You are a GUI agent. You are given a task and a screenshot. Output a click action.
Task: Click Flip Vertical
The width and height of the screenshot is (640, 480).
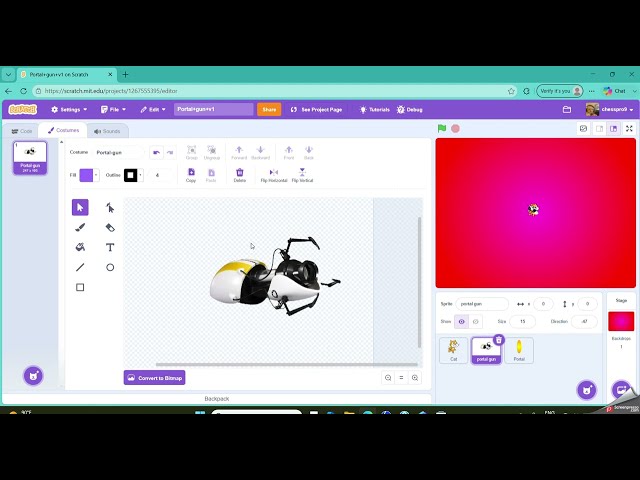[x=302, y=175]
